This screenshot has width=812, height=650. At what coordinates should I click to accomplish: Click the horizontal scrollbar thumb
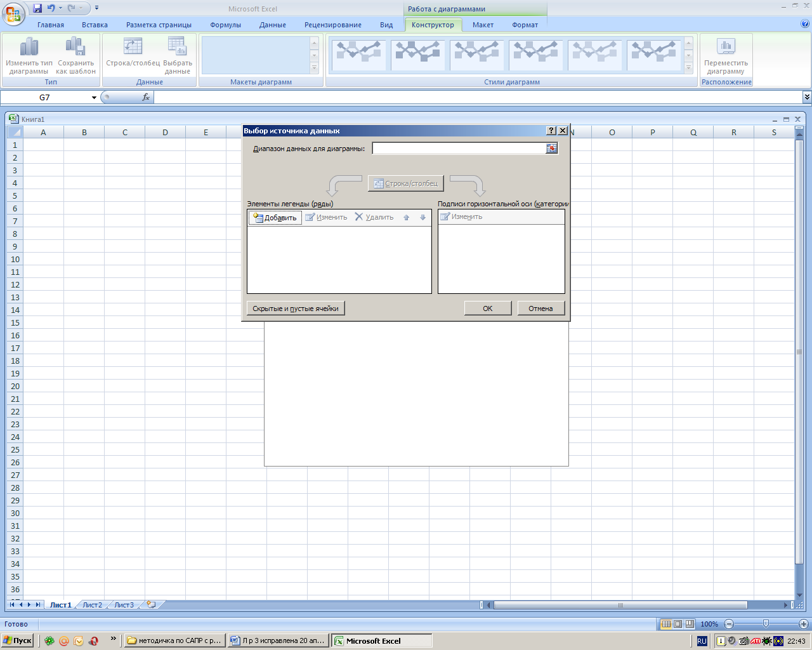(620, 605)
